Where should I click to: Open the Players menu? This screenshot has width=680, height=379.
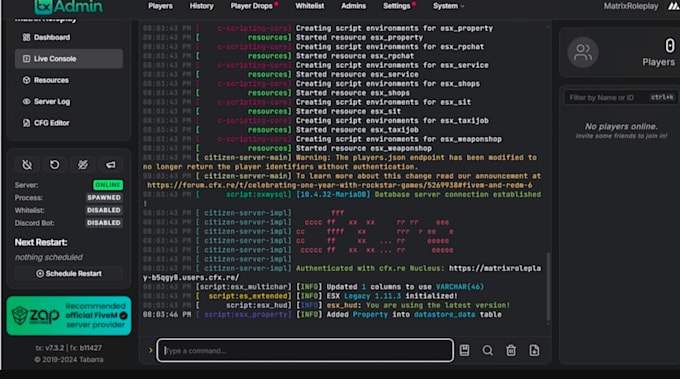pyautogui.click(x=160, y=6)
